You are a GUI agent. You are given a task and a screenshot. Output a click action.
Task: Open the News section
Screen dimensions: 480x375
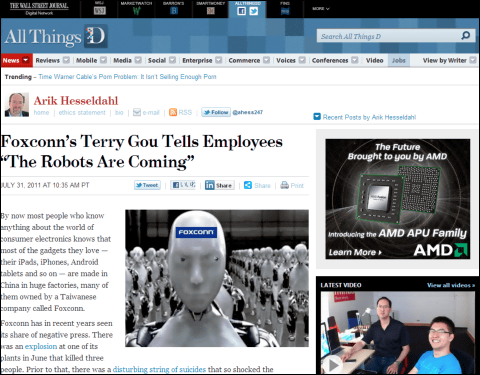coord(11,61)
